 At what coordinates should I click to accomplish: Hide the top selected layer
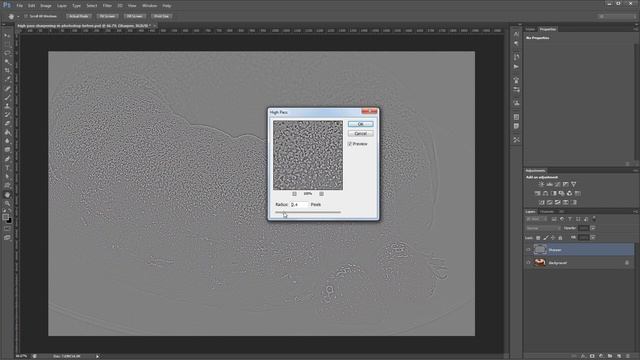coord(529,250)
